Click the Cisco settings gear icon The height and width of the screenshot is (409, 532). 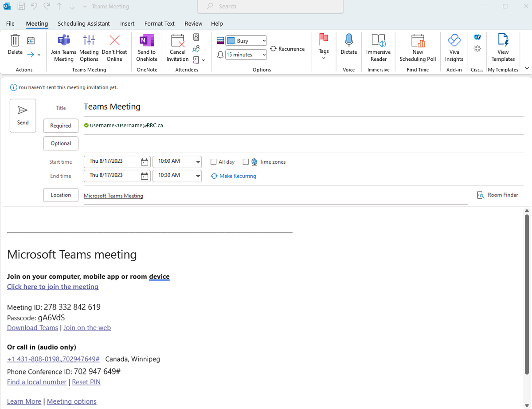(477, 49)
